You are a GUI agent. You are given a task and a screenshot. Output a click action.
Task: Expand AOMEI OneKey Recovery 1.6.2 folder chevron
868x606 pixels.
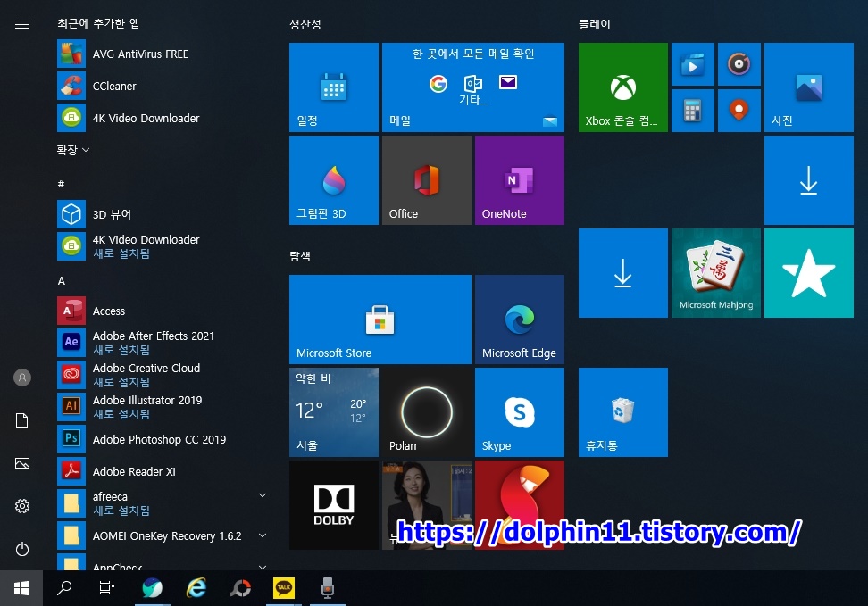[263, 535]
